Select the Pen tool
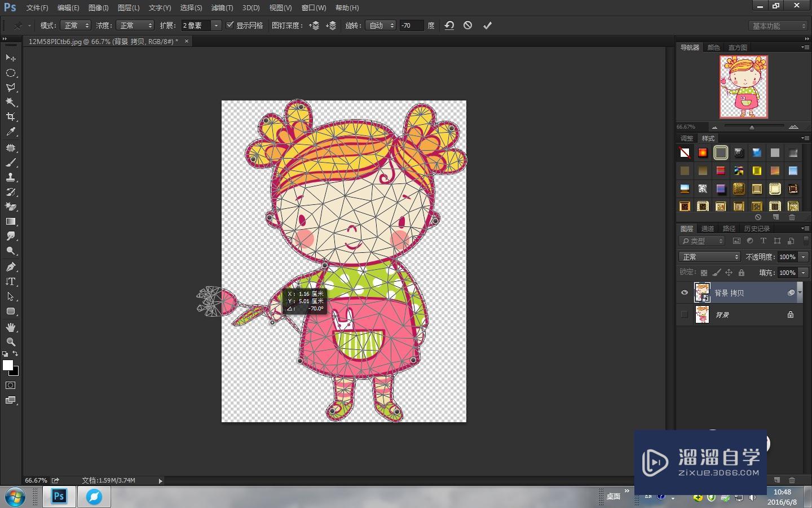Screen dimensions: 812x508 pos(11,267)
